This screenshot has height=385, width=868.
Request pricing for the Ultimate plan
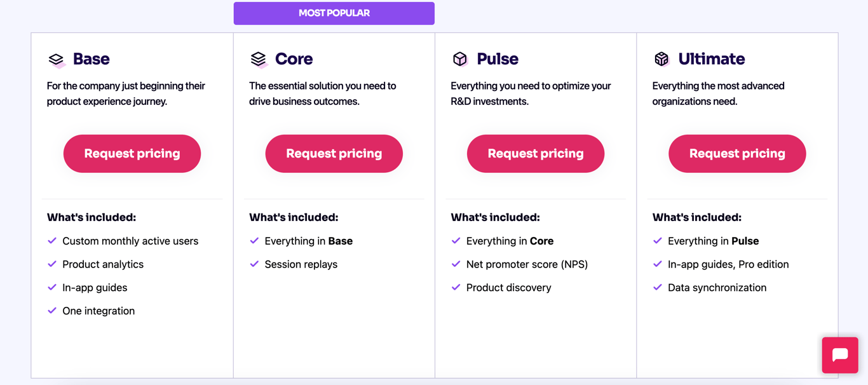pos(737,154)
